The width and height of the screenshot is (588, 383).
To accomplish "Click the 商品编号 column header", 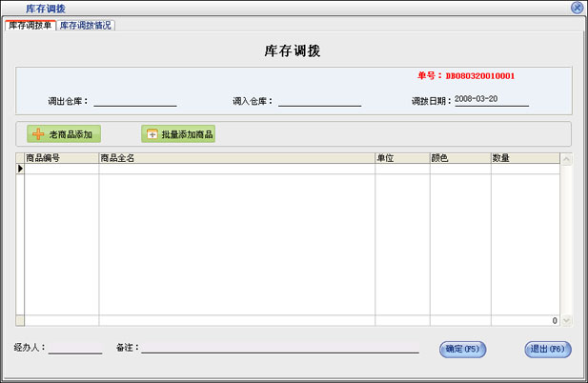I will pyautogui.click(x=61, y=158).
